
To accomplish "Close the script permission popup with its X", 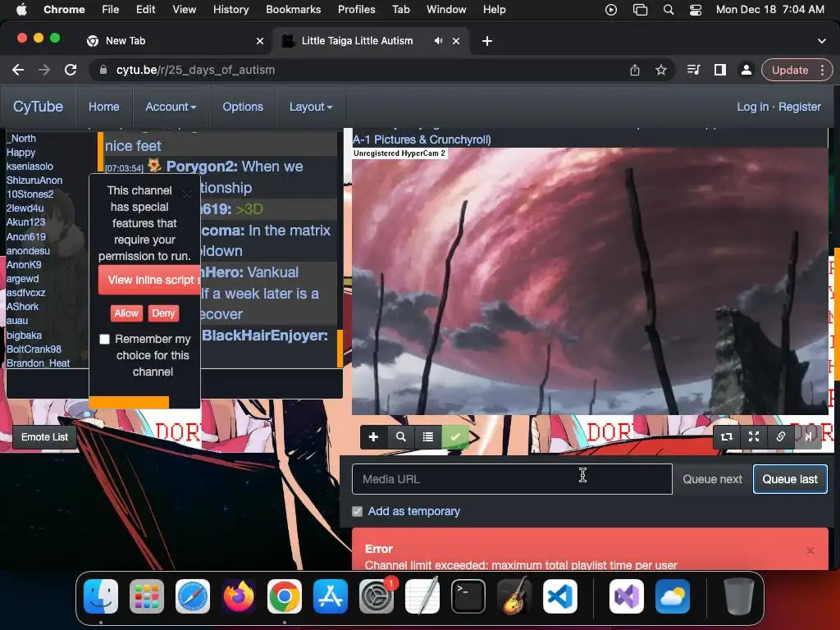I will (187, 194).
